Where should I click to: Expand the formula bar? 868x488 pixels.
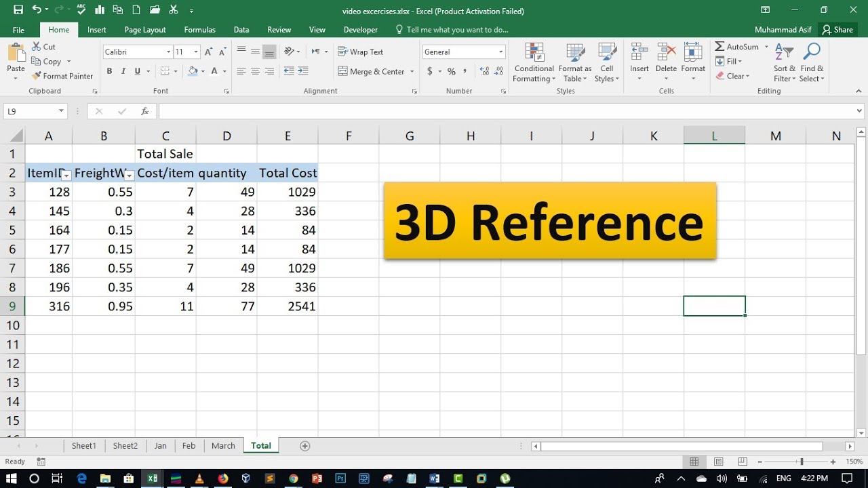point(860,111)
